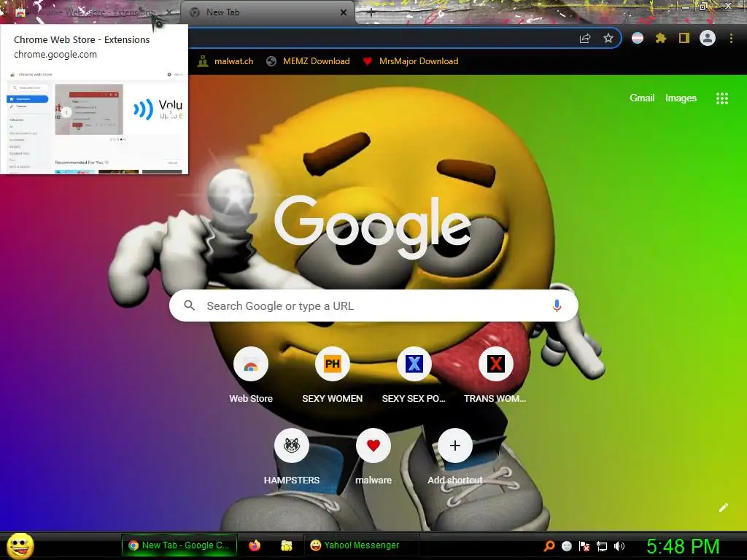Screen dimensions: 747x560
Task: Click the striped flag extension icon
Action: pos(638,38)
